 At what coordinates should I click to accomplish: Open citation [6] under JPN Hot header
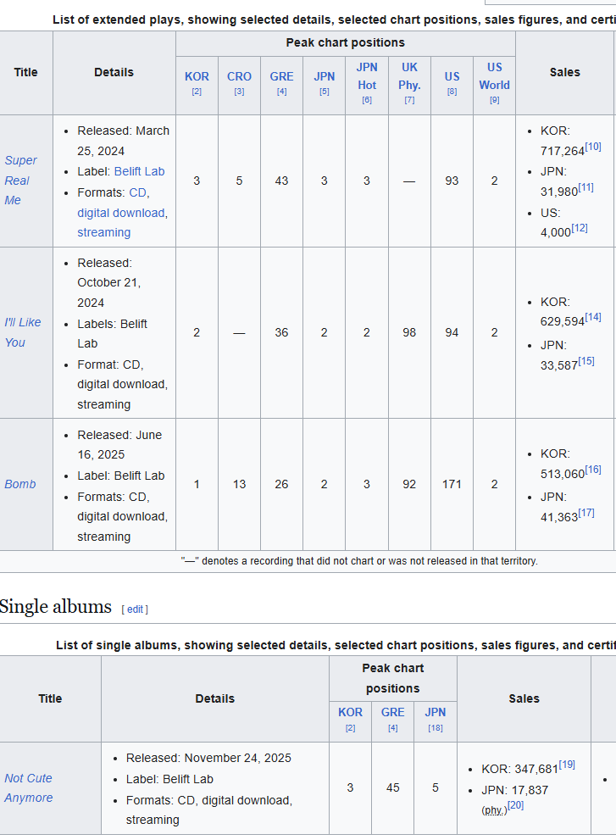pos(367,100)
